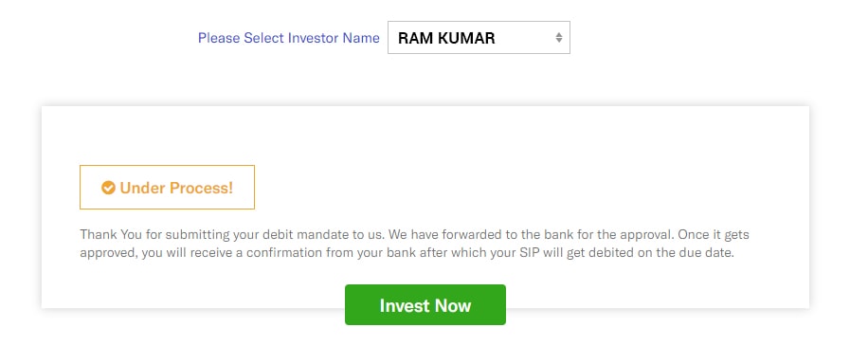Screen dimensions: 868x364
Task: Toggle the investor selector stepper arrows
Action: coord(558,38)
